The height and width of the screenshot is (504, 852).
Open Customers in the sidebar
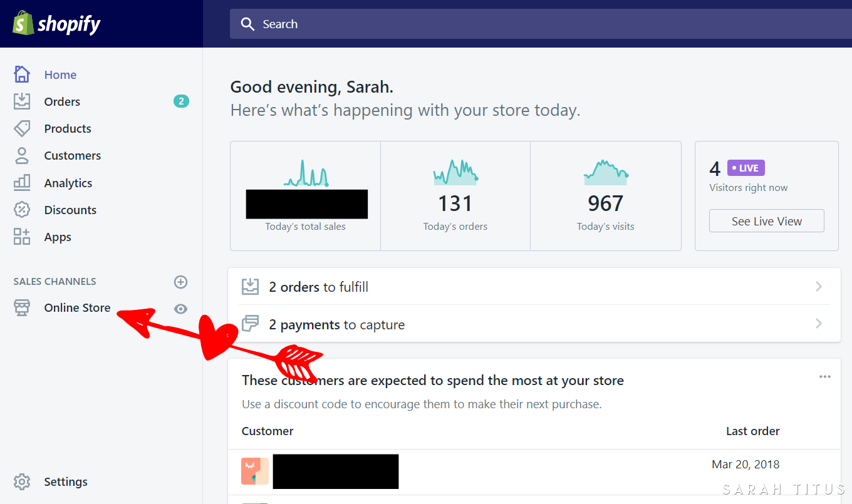click(x=73, y=155)
